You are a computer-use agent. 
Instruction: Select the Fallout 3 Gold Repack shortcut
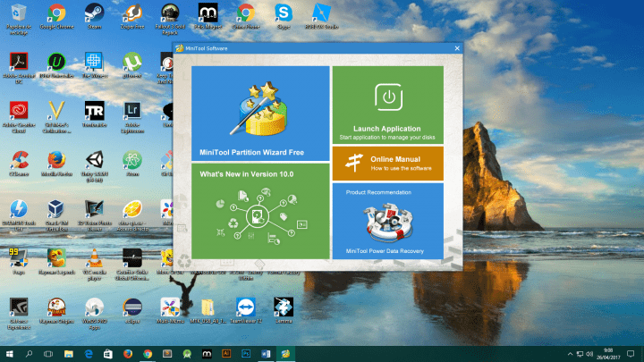170,19
